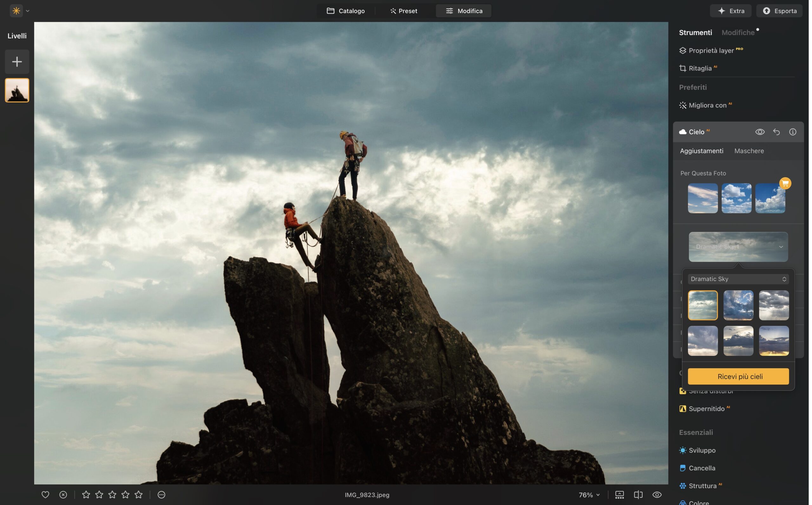Toggle the filmstrip display icon in the bottom bar
812x505 pixels.
619,495
